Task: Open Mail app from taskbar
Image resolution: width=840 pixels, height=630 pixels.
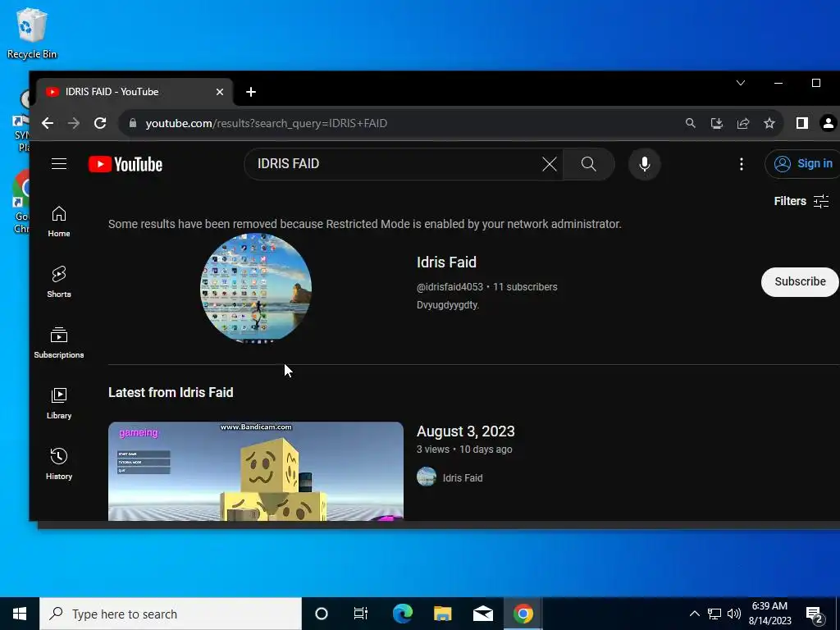Action: [x=482, y=614]
